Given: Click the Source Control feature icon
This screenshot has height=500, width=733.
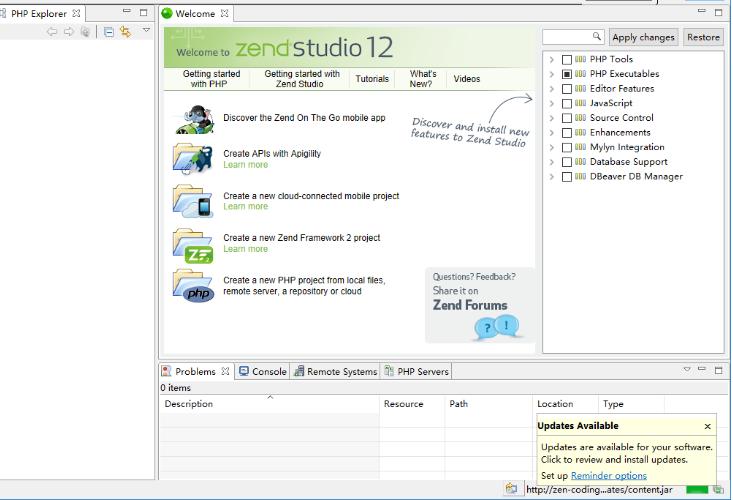Looking at the screenshot, I should (x=580, y=118).
